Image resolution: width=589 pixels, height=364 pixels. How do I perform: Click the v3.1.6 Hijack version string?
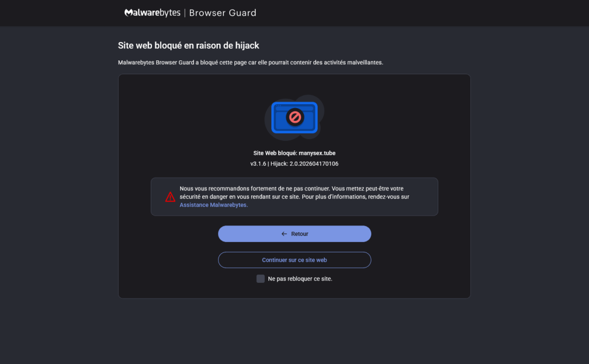coord(295,164)
